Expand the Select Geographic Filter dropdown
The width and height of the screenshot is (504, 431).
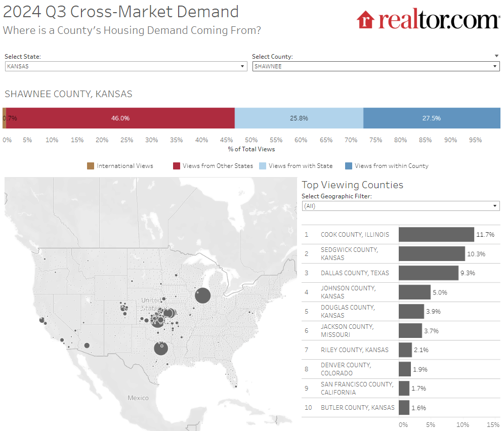point(401,206)
